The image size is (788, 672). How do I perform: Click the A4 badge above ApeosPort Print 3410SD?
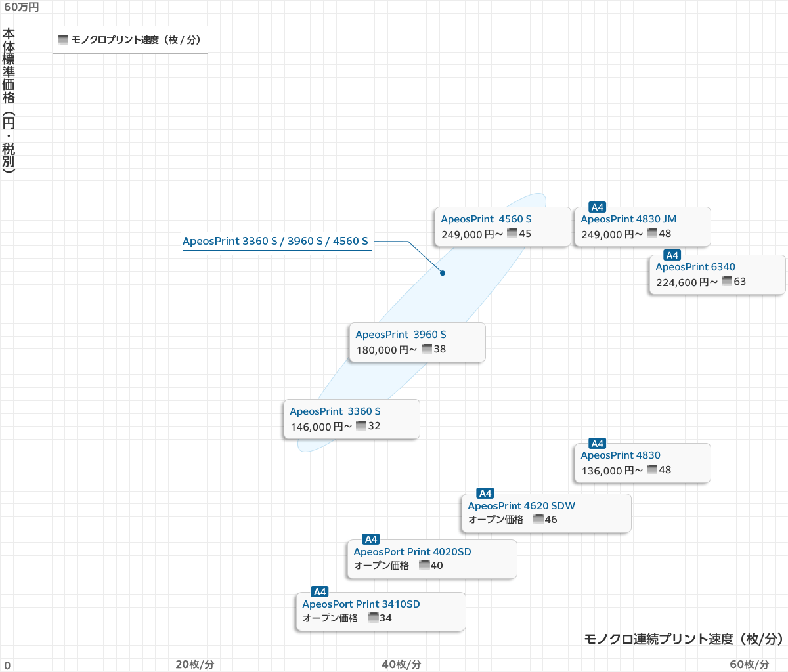coord(319,592)
